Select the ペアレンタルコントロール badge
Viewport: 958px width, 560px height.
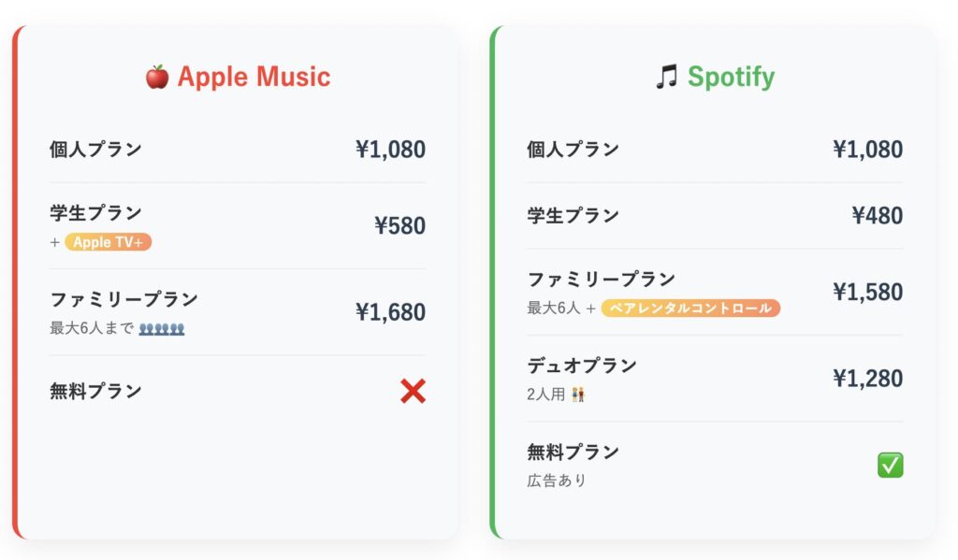pos(690,308)
